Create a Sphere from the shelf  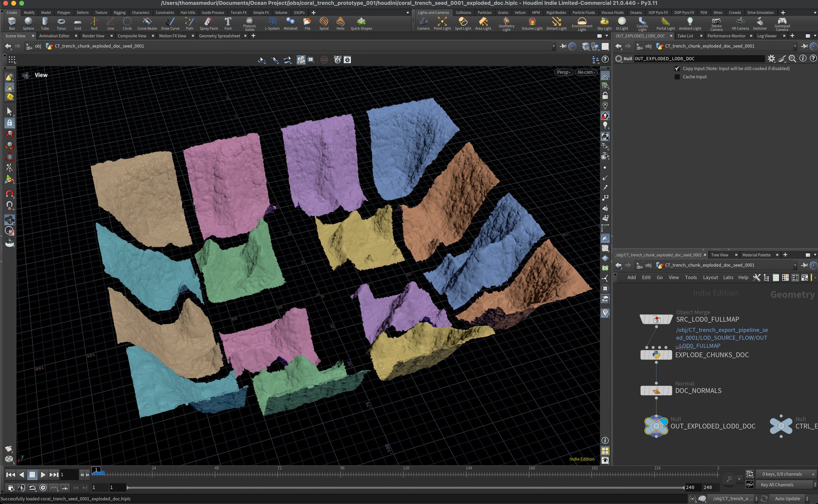[28, 24]
